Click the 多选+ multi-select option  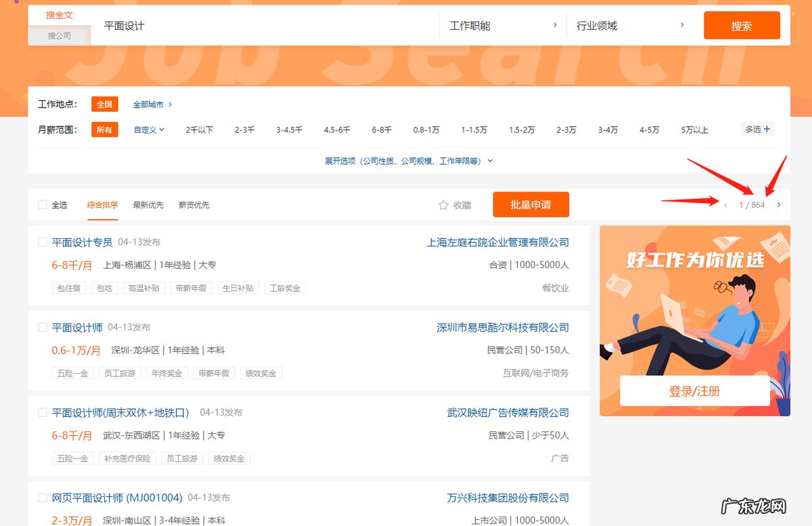pos(757,128)
